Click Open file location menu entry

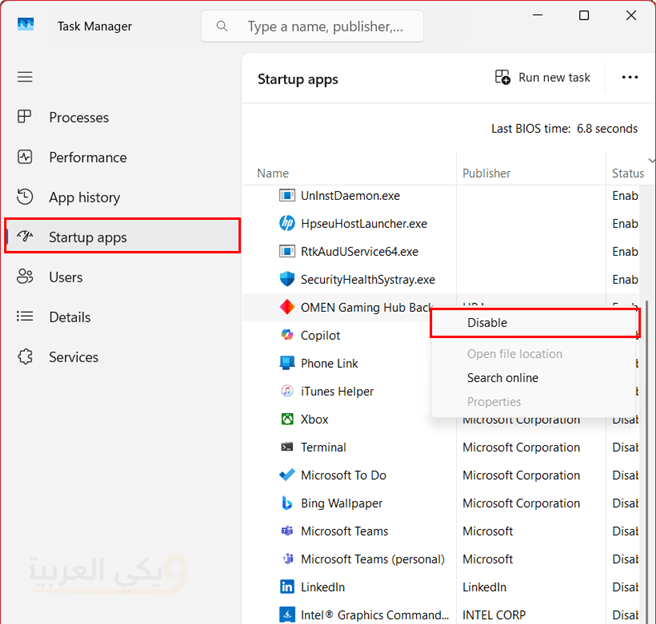tap(534, 354)
